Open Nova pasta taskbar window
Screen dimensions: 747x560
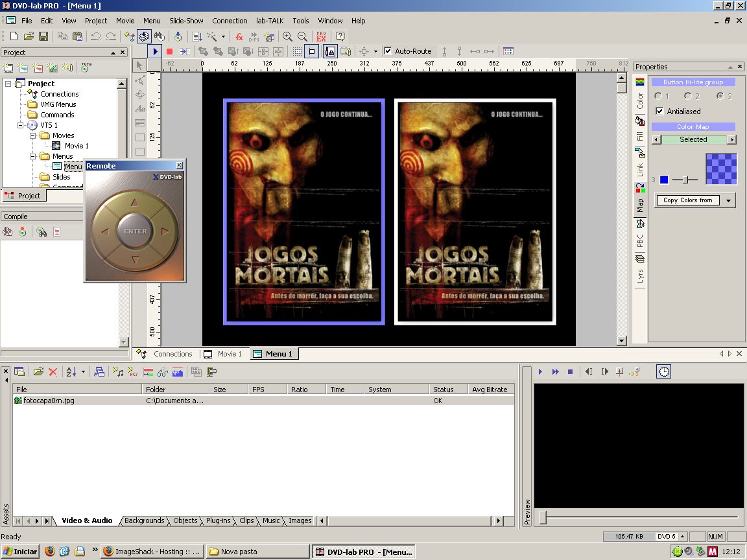(257, 552)
